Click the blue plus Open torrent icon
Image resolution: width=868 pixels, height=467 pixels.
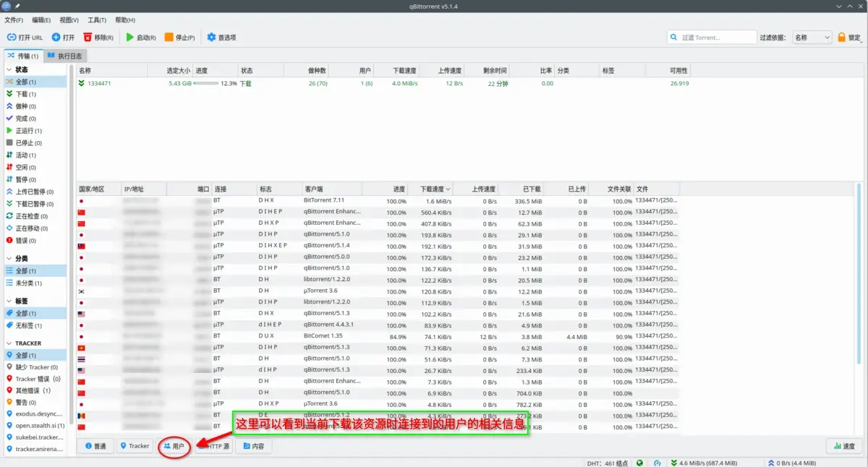coord(56,37)
